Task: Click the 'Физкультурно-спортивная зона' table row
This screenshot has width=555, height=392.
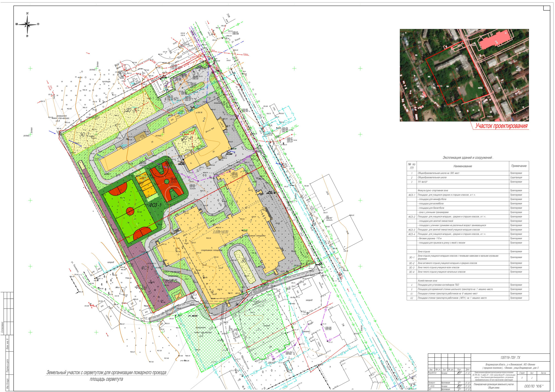Action: [x=468, y=190]
